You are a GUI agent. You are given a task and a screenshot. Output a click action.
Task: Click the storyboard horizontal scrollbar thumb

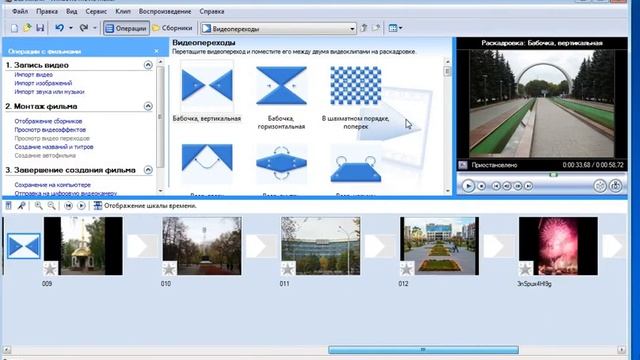coord(423,350)
